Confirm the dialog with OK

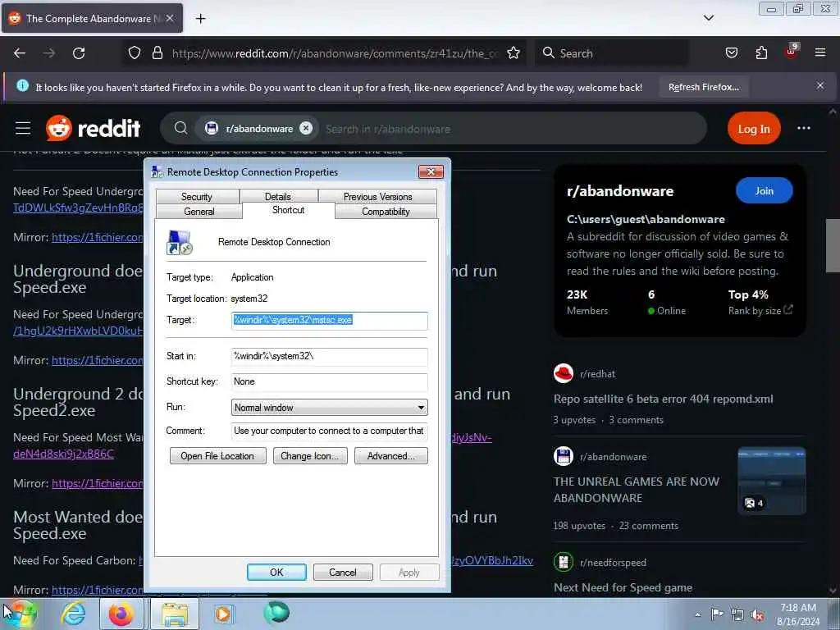coord(276,572)
